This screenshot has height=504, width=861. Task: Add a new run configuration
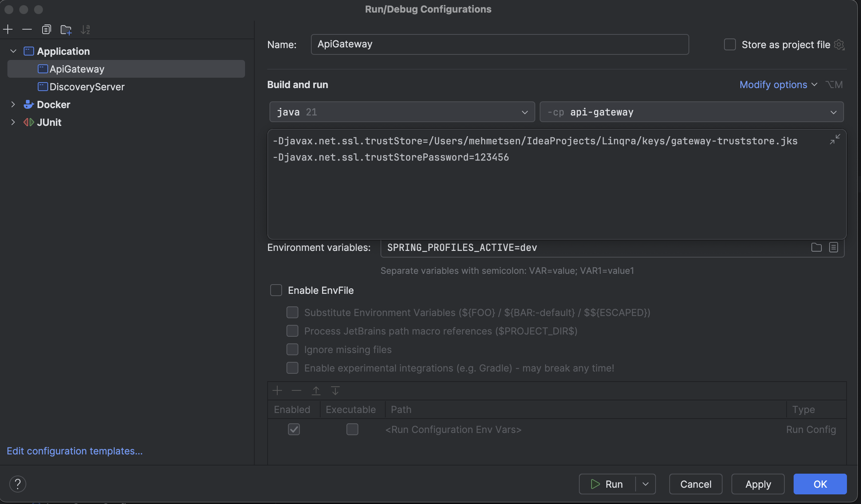(x=8, y=29)
